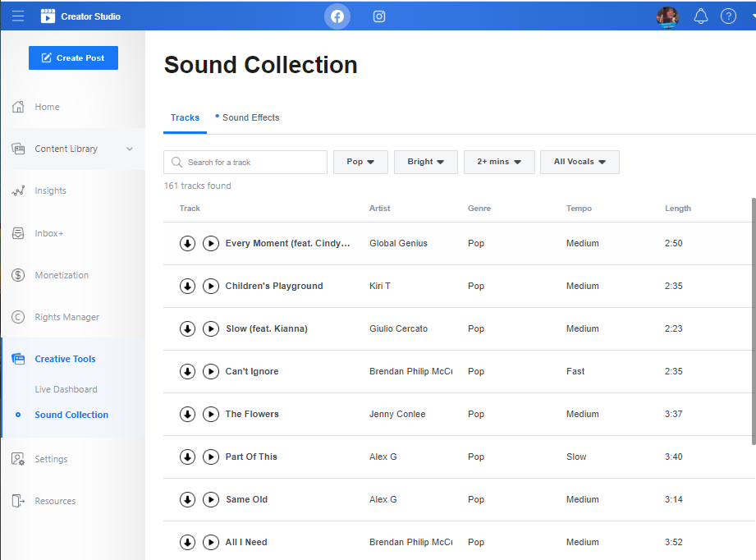This screenshot has width=756, height=560.
Task: Click the Creative Tools sidebar icon
Action: coord(18,360)
